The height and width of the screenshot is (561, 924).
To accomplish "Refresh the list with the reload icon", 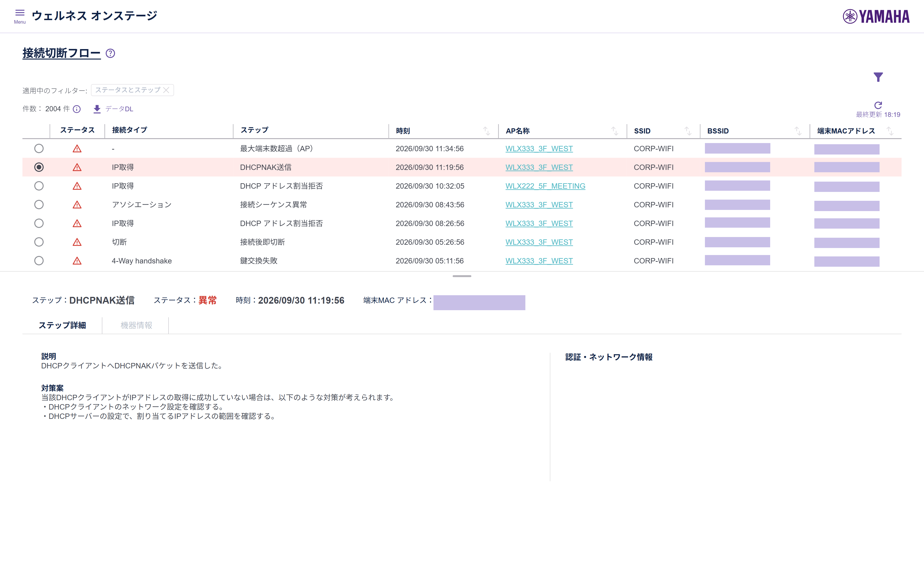I will tap(878, 105).
